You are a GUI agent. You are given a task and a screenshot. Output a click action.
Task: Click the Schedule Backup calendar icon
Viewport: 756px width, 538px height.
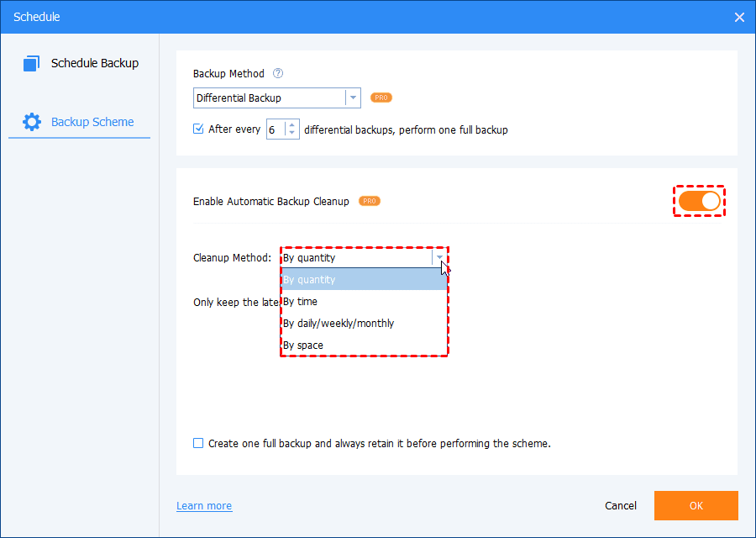coord(32,64)
